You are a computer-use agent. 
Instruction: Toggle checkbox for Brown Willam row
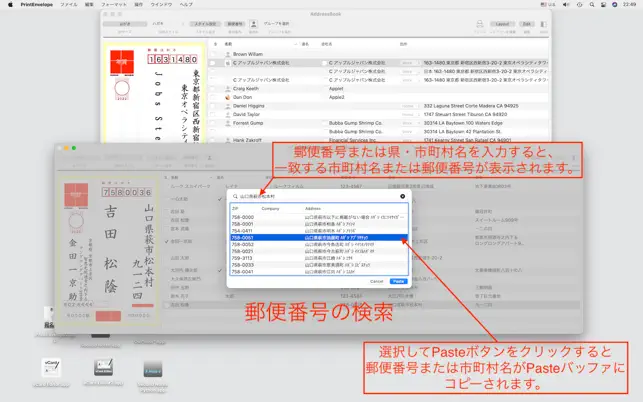click(212, 54)
